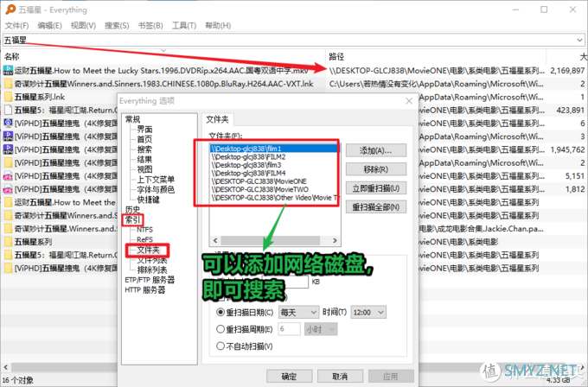Select 首页 in the options tree
The height and width of the screenshot is (387, 588).
point(144,139)
